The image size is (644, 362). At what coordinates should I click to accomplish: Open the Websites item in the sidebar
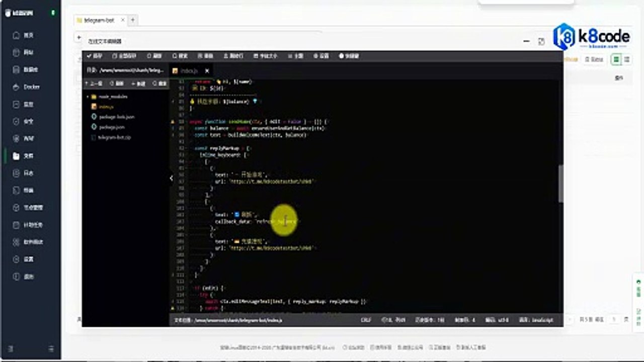click(23, 52)
